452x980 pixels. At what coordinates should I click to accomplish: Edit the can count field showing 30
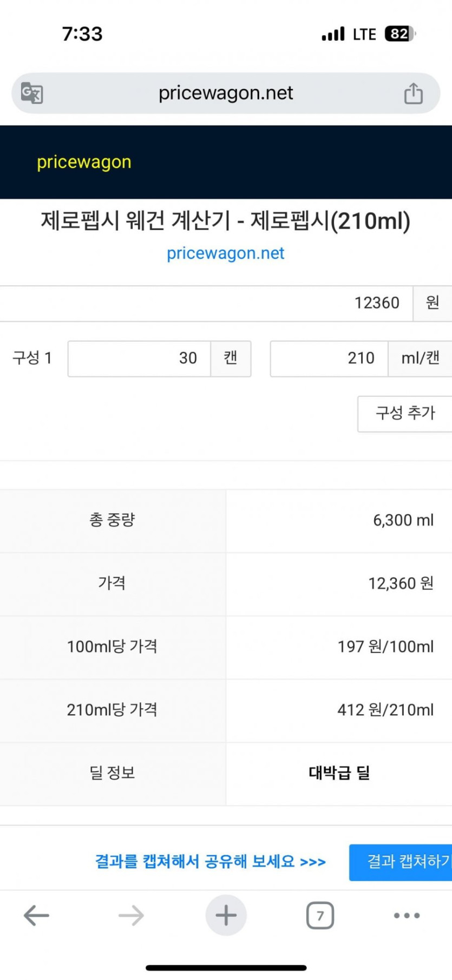coord(140,358)
